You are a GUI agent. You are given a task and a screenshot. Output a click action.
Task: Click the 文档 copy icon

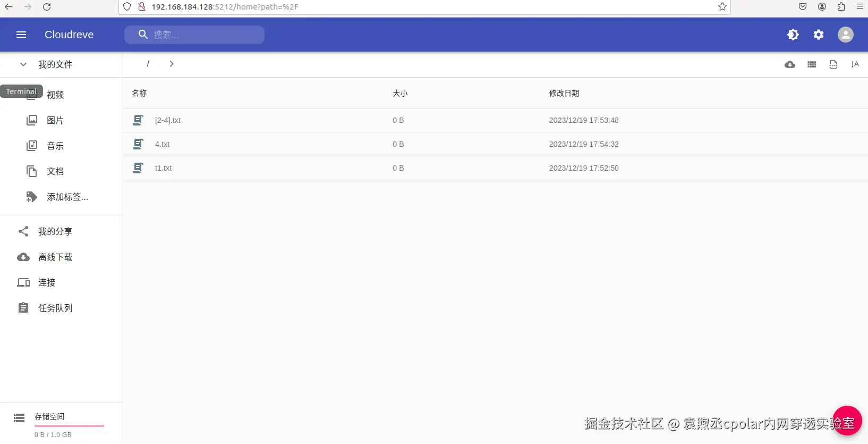click(x=32, y=171)
